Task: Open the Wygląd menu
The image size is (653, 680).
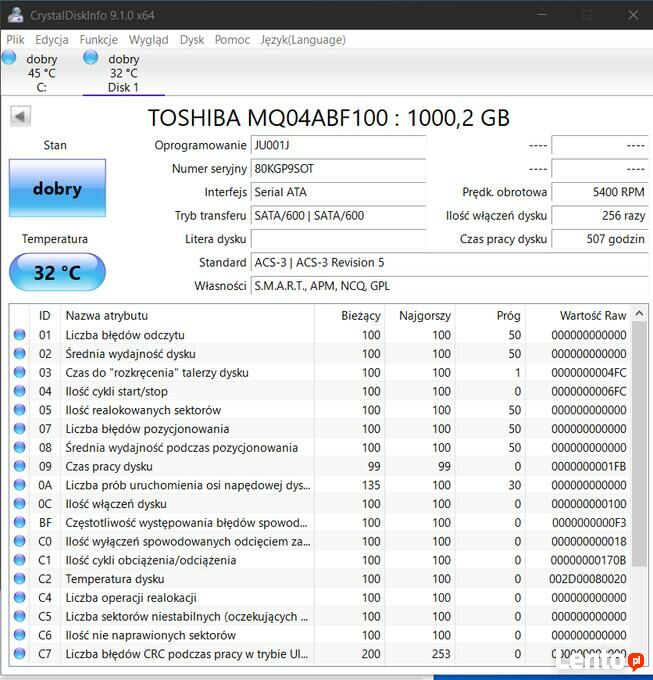Action: tap(148, 40)
